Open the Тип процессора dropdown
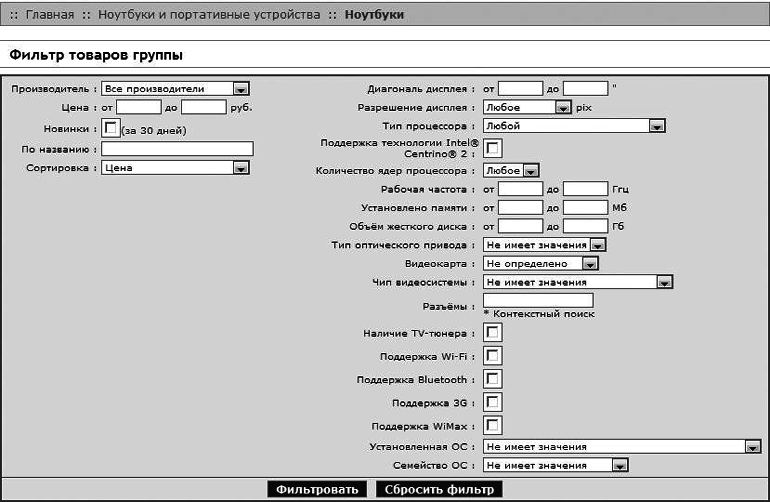The height and width of the screenshot is (502, 770). click(x=574, y=126)
